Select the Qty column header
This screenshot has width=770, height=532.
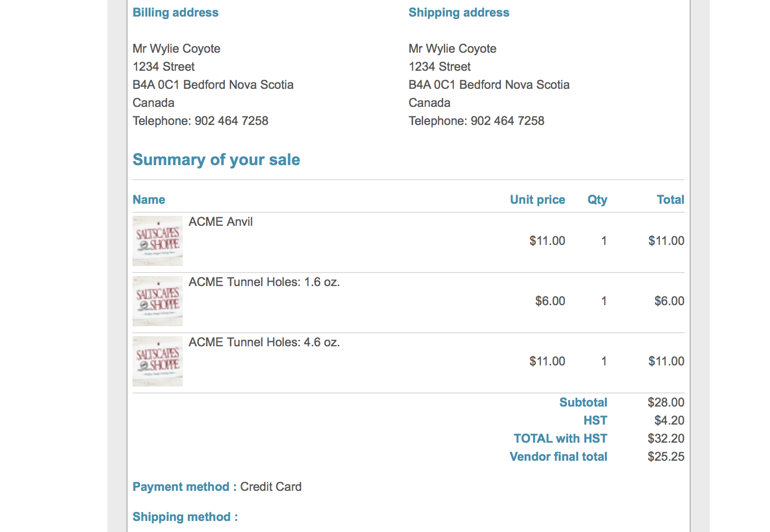click(597, 200)
